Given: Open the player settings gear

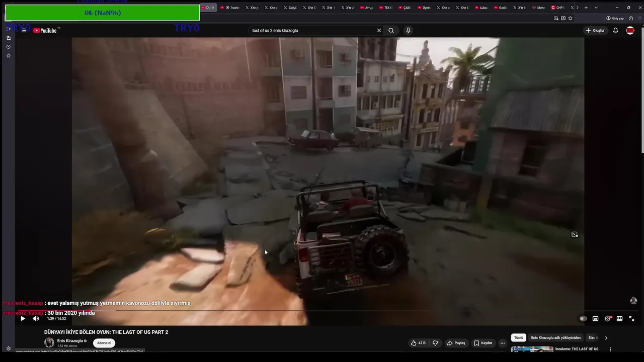Looking at the screenshot, I should coord(608,319).
